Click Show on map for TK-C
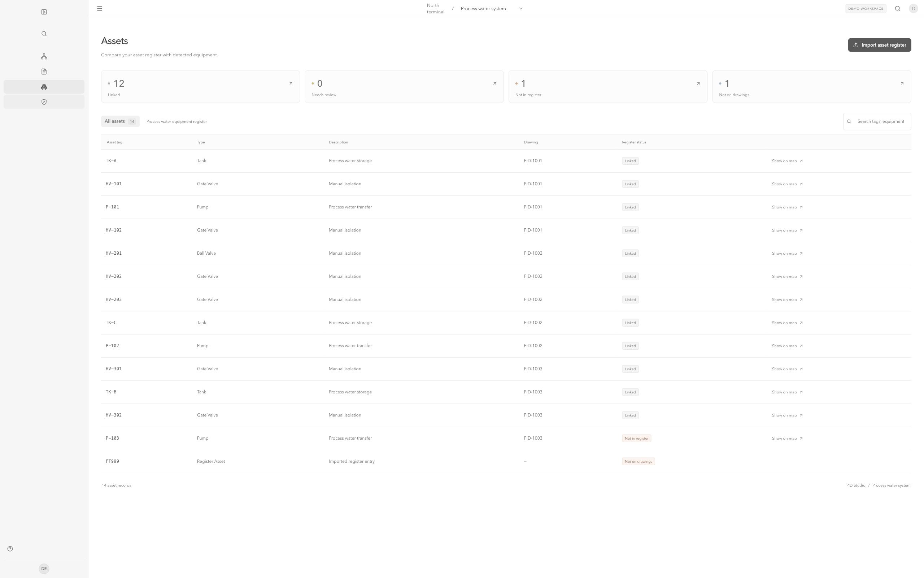Viewport: 924px width, 578px height. coord(787,323)
